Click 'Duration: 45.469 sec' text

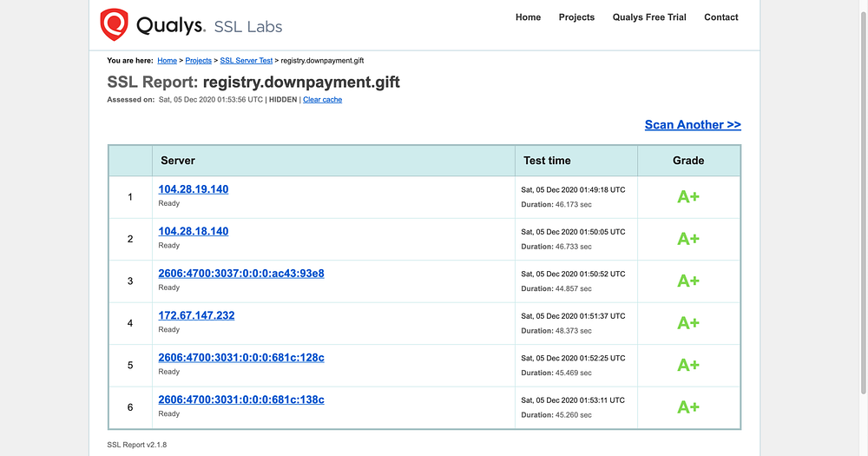[x=556, y=373]
